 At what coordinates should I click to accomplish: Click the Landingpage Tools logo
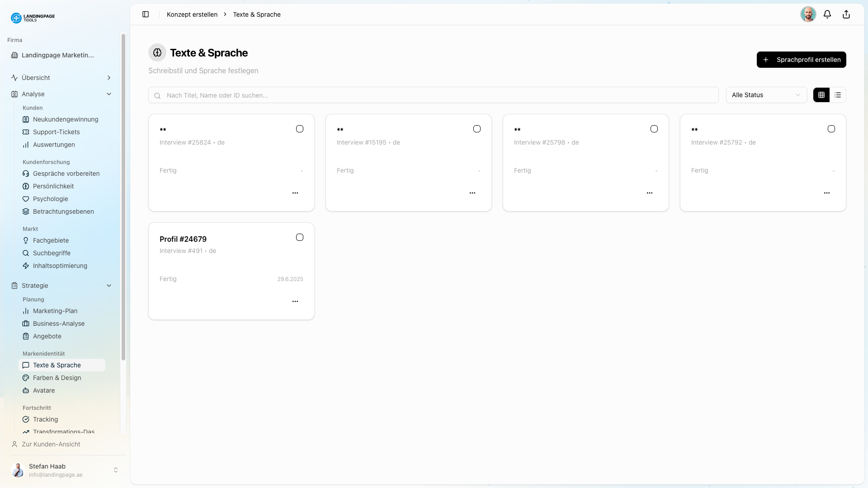pos(33,18)
